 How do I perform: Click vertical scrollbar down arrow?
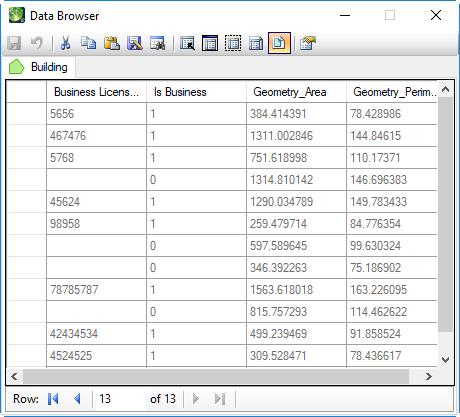coord(446,360)
